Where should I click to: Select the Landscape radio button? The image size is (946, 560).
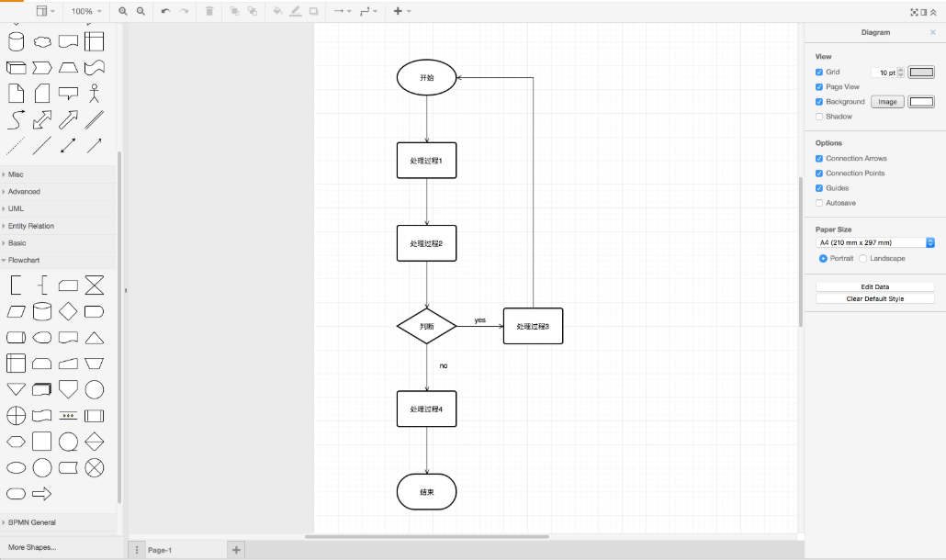click(862, 258)
